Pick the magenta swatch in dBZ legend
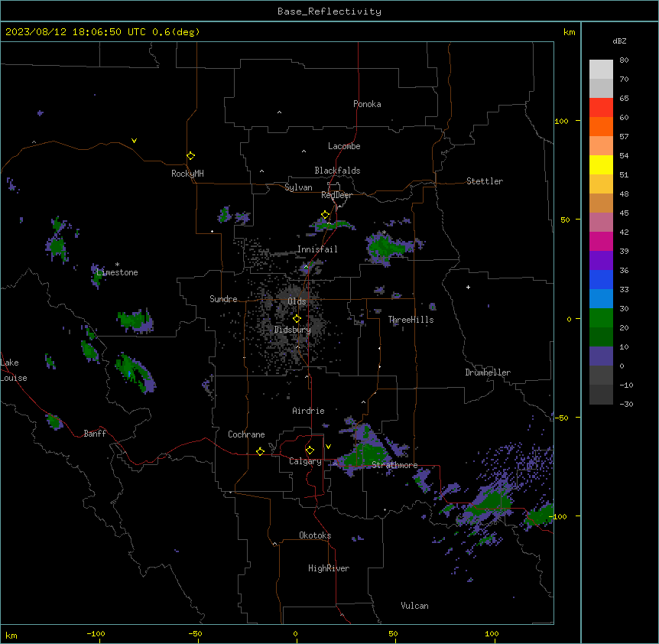The height and width of the screenshot is (644, 659). 601,241
